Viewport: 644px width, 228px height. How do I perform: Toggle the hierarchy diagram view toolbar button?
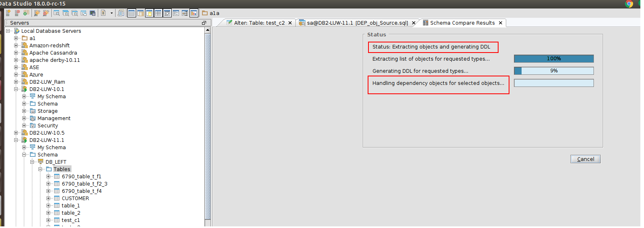(185, 13)
